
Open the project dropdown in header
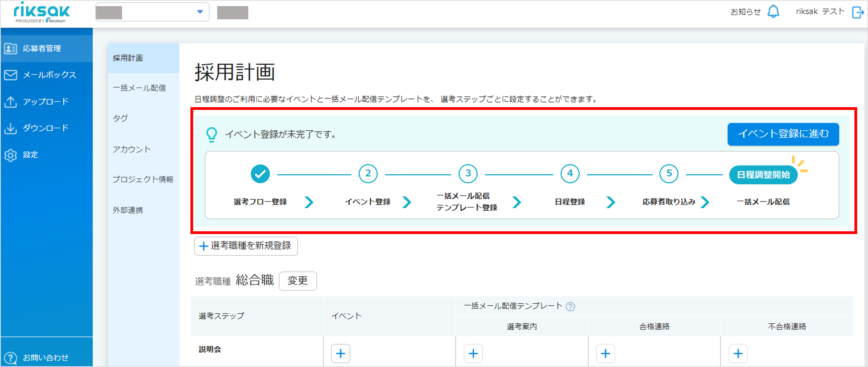click(152, 12)
